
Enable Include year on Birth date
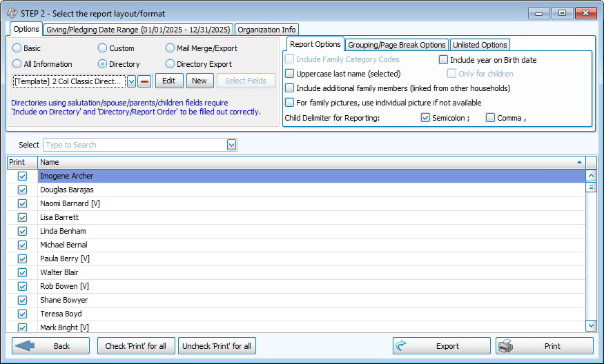pos(444,60)
